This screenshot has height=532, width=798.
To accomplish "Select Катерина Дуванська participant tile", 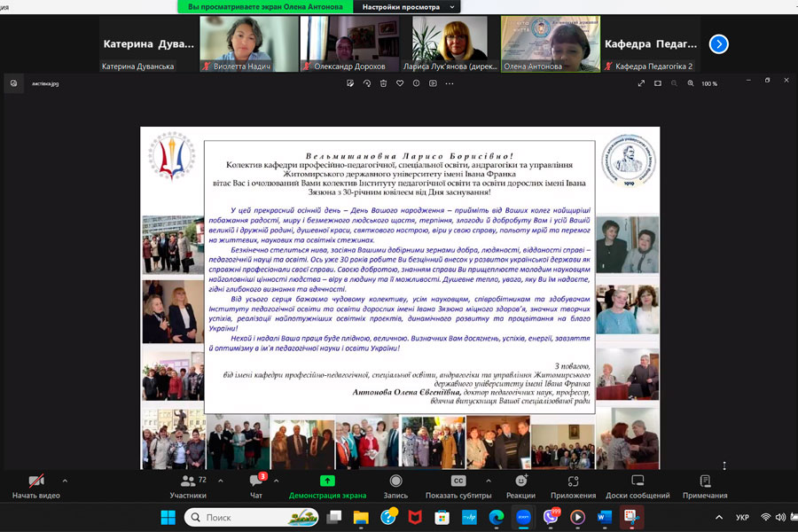I will tap(149, 43).
